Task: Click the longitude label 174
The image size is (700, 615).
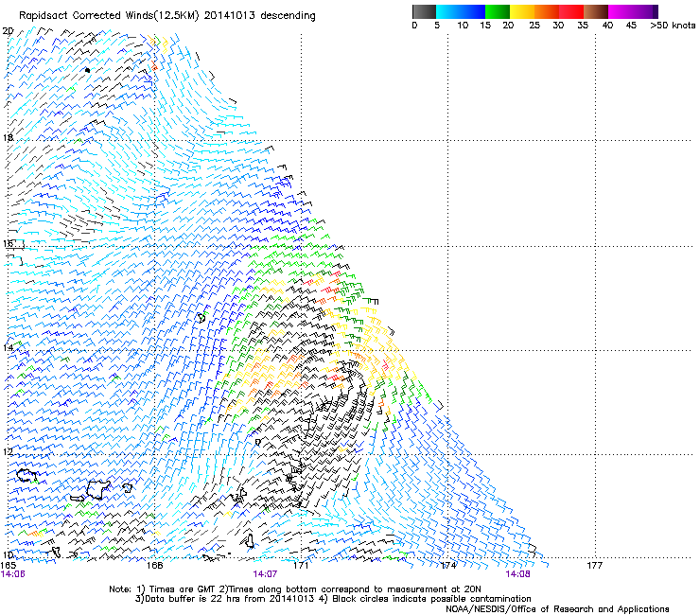Action: (x=448, y=566)
